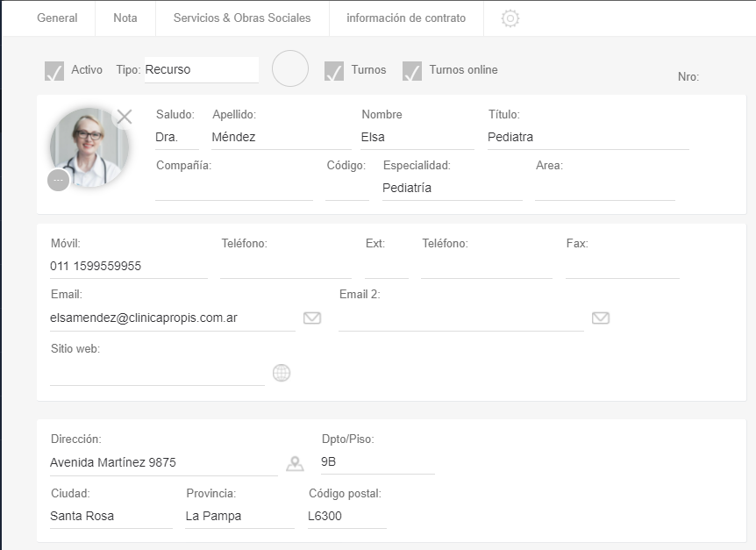
Task: Disable the Turnos online checkbox
Action: [412, 70]
